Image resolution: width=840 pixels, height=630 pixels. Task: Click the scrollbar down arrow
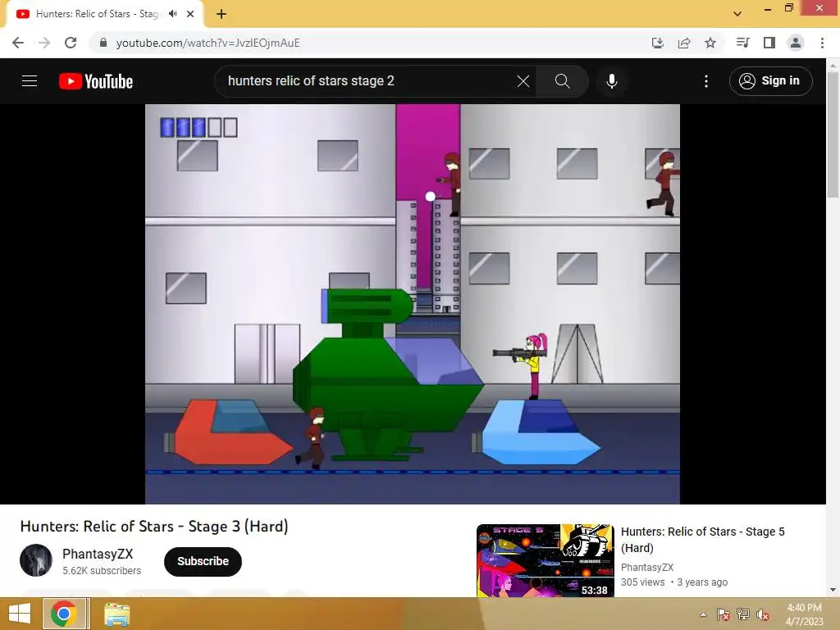coord(833,590)
